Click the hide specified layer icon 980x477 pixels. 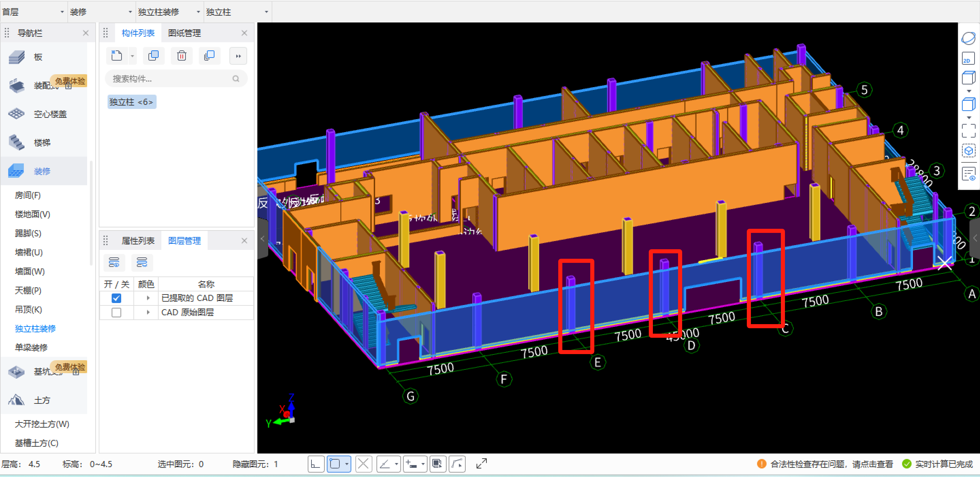pyautogui.click(x=142, y=263)
